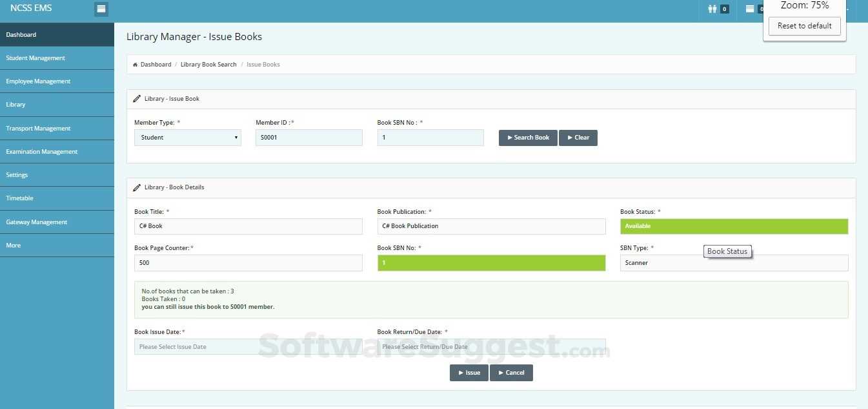The height and width of the screenshot is (409, 868).
Task: Click Reset to default zoom button
Action: 804,26
